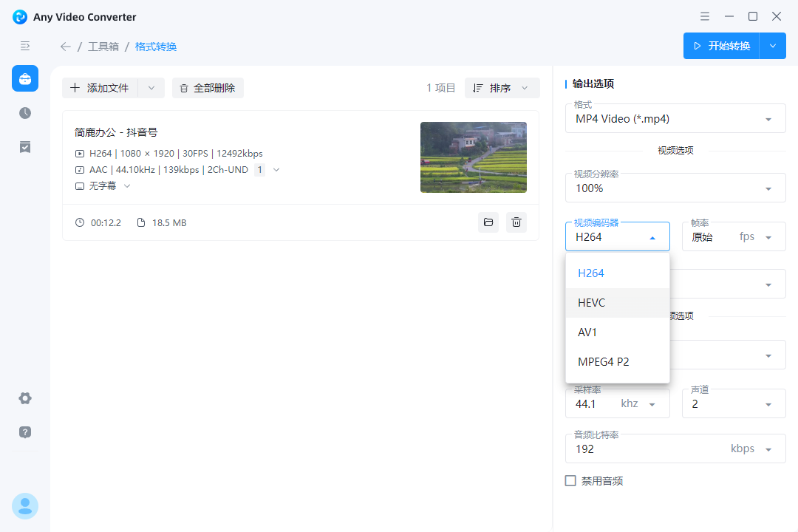798x532 pixels.
Task: Click the file title 简鹿办公 - 抖音号
Action: [116, 132]
